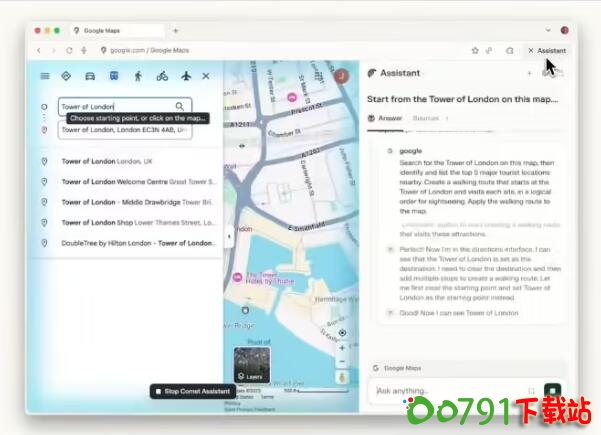Expand the tab list chevron
This screenshot has width=601, height=435.
(548, 30)
